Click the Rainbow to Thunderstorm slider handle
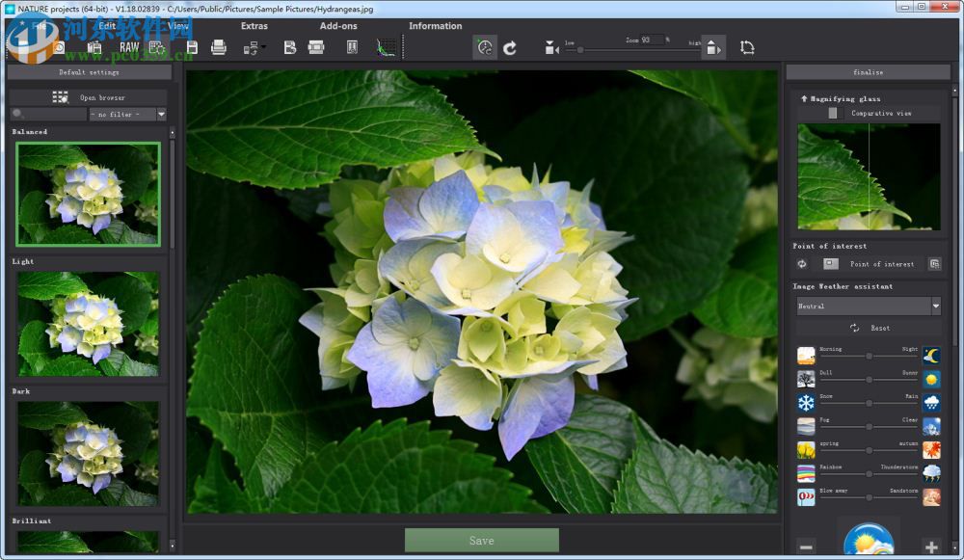Image resolution: width=964 pixels, height=560 pixels. (869, 474)
